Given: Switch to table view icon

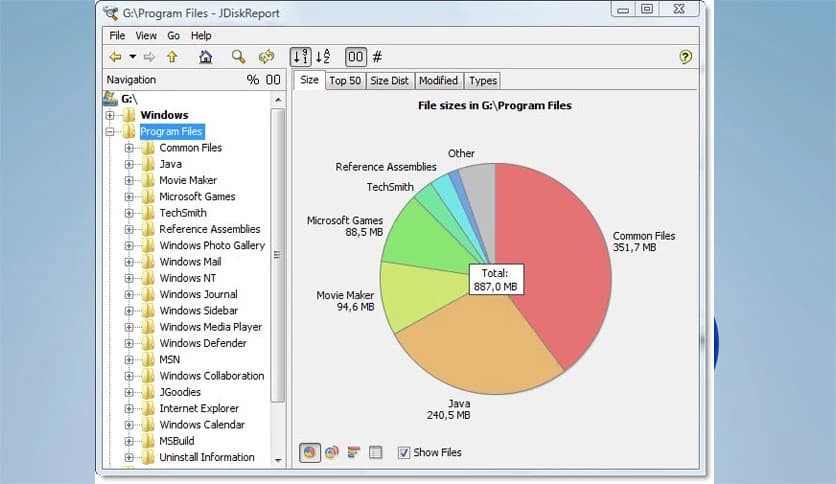Looking at the screenshot, I should (375, 453).
